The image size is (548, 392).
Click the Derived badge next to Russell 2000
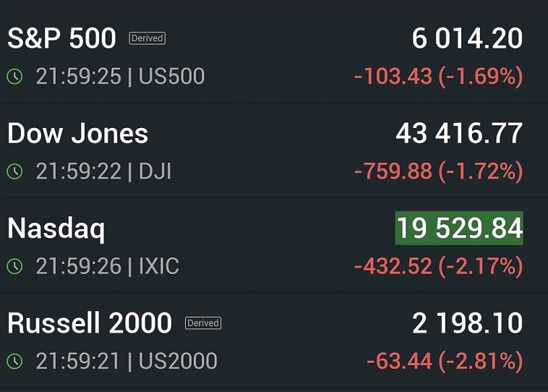point(203,323)
